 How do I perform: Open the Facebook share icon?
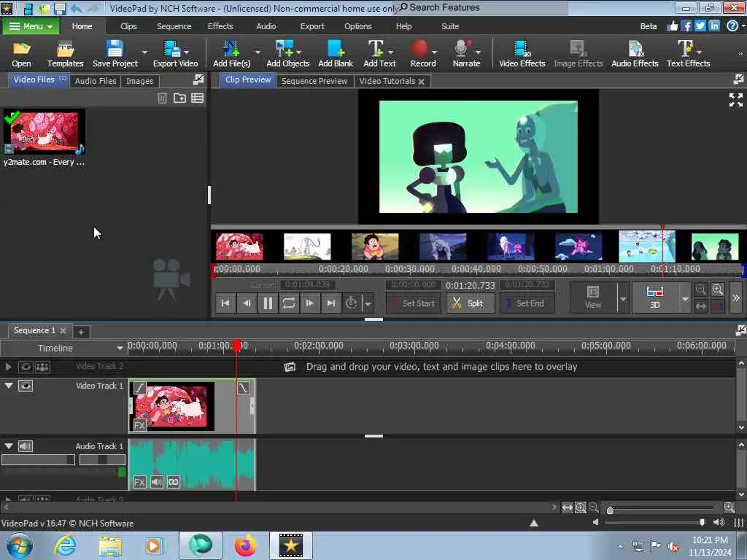click(686, 26)
